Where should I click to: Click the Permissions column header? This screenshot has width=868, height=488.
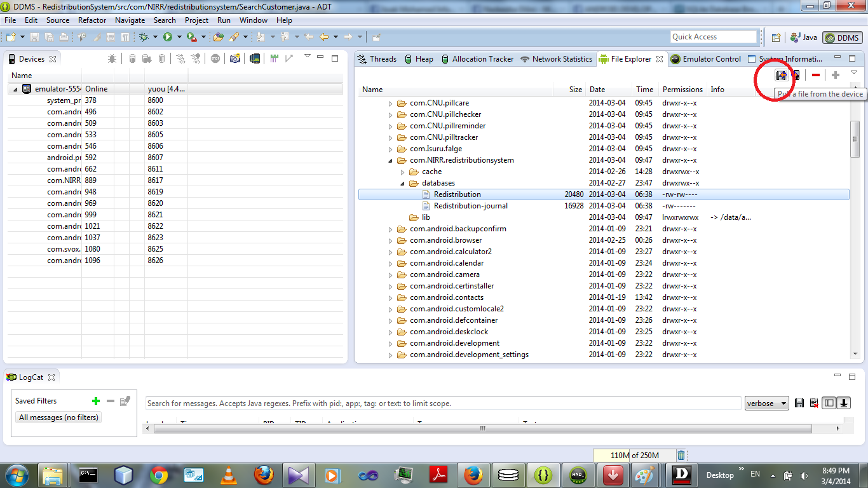point(682,90)
